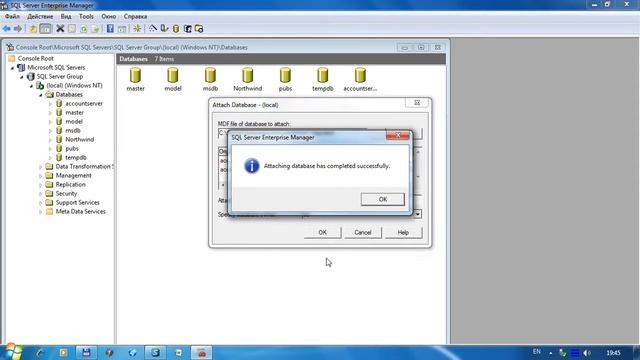Select pubs in the console tree

[72, 149]
